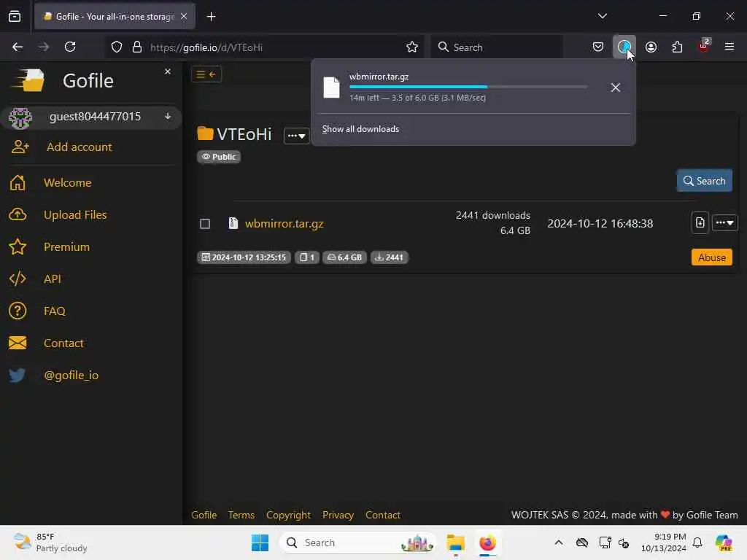The image size is (747, 560).
Task: Click the wbmirror.tar.gz download progress bar
Action: [468, 87]
